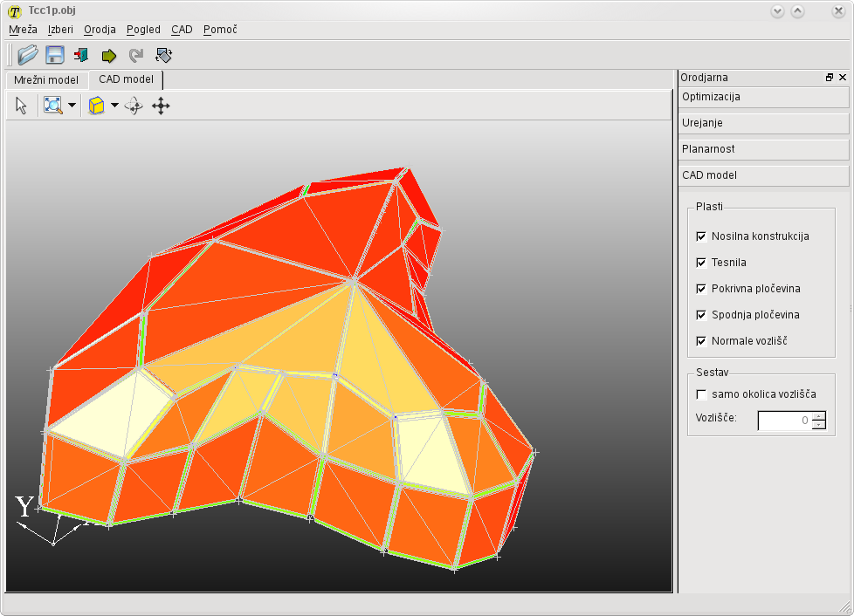Viewport: 854px width, 616px height.
Task: Switch to the Mrežni model tab
Action: coord(46,79)
